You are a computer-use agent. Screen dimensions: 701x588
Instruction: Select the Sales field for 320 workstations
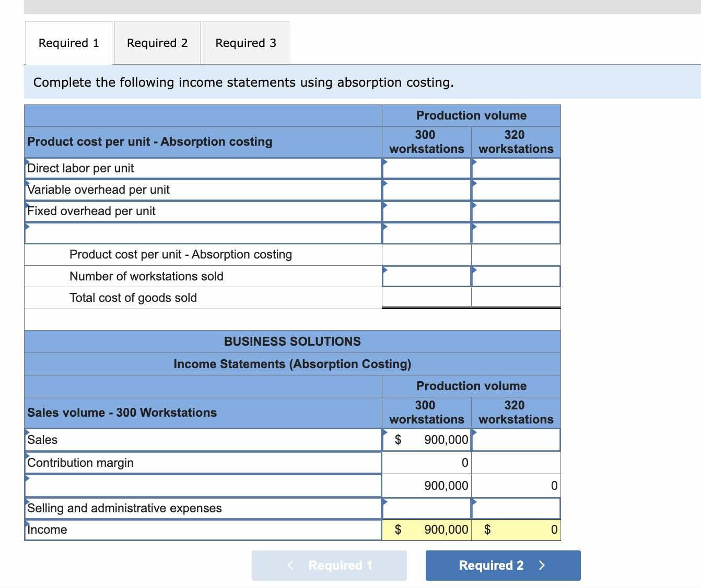[x=516, y=440]
